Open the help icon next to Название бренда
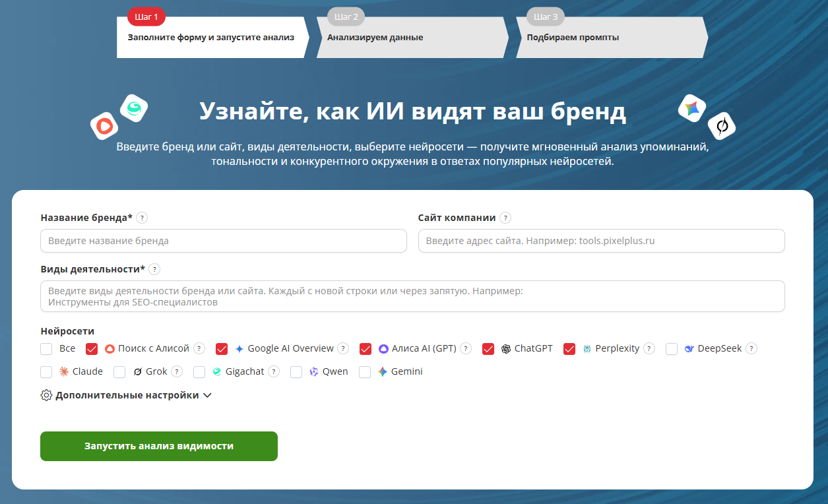Viewport: 828px width, 504px height. click(143, 218)
